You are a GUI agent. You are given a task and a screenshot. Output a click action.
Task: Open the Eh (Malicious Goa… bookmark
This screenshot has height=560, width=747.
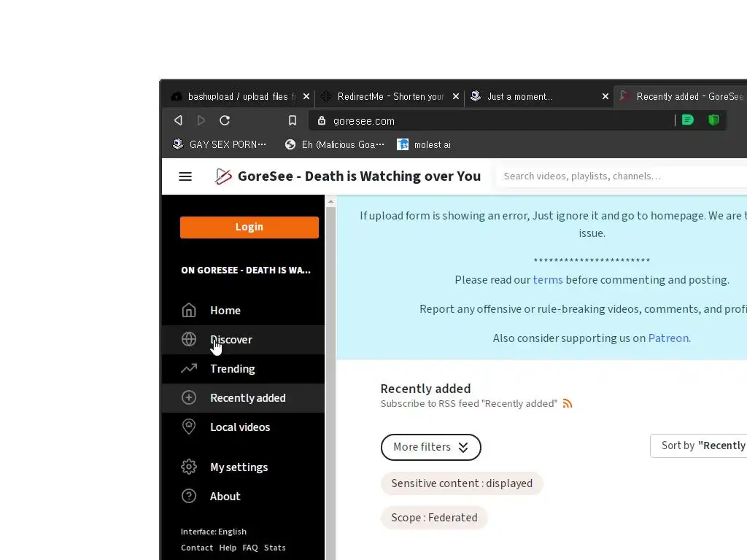[334, 144]
